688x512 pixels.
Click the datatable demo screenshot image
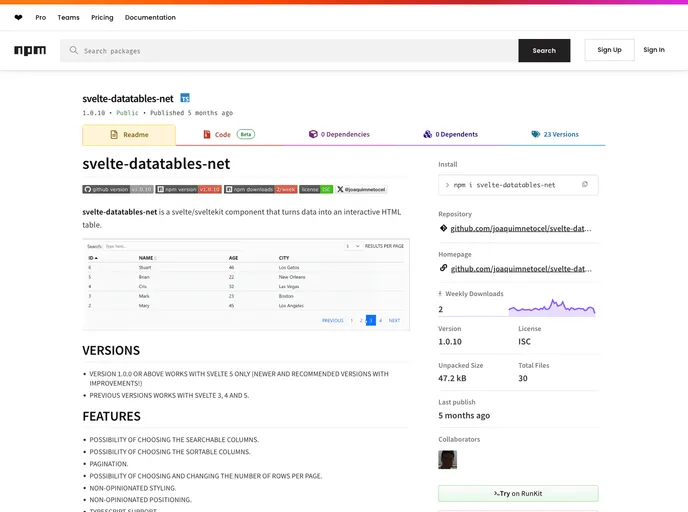(x=246, y=284)
